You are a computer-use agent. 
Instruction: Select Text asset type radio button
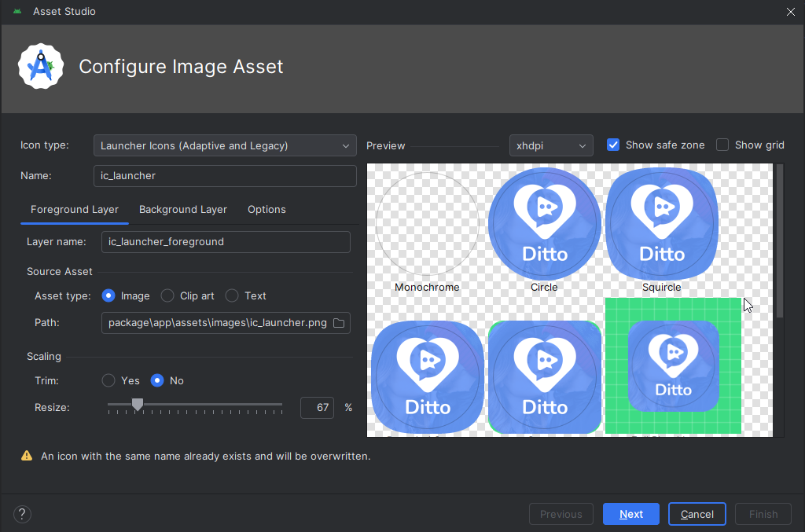pos(232,296)
